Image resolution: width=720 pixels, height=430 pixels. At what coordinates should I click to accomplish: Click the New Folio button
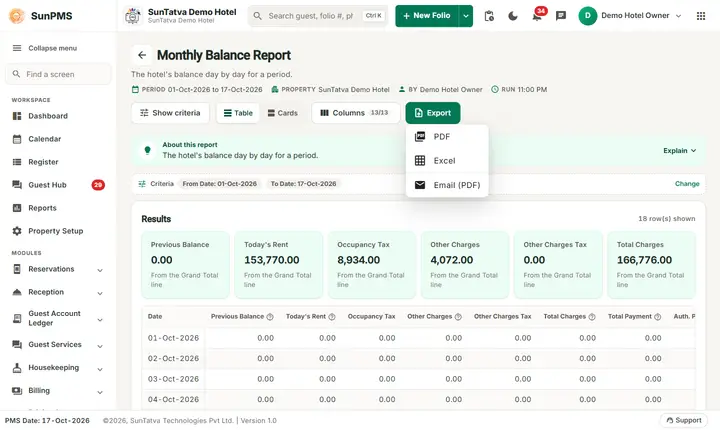(x=427, y=16)
